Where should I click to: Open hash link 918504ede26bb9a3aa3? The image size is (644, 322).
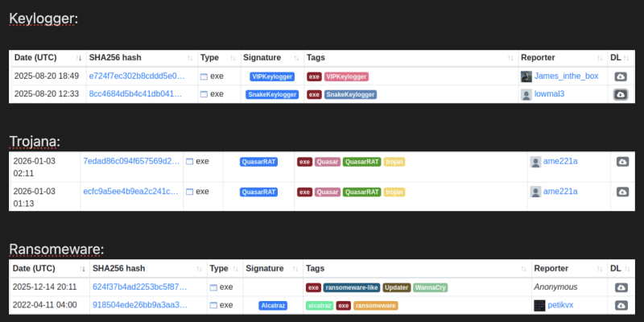tap(140, 305)
